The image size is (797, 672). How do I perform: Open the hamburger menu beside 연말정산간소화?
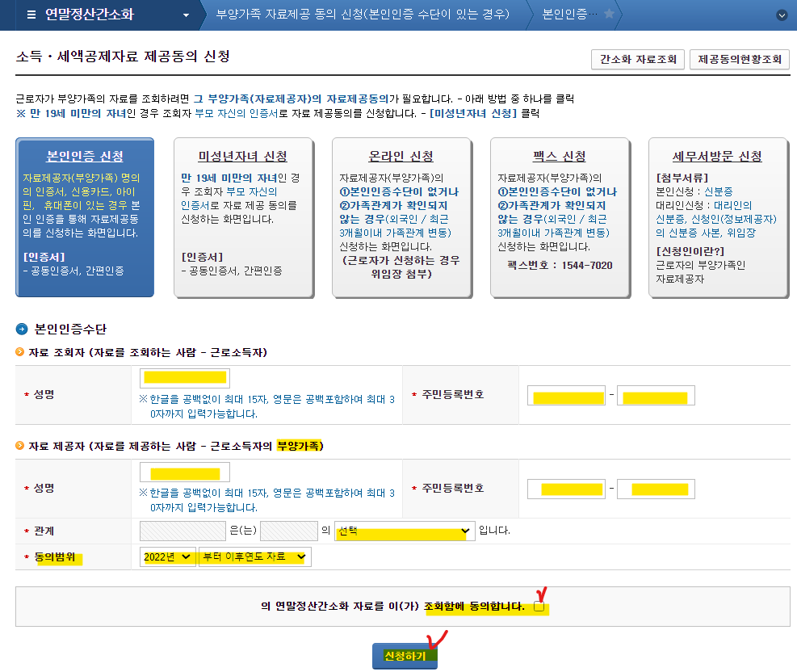coord(31,15)
